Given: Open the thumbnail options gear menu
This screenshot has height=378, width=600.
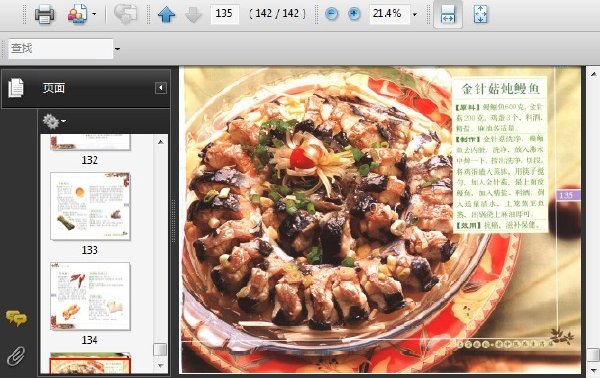Looking at the screenshot, I should click(x=54, y=122).
